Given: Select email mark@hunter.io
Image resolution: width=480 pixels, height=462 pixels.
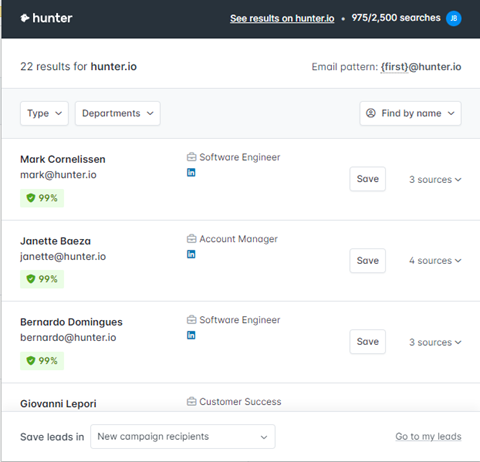Looking at the screenshot, I should tap(58, 175).
